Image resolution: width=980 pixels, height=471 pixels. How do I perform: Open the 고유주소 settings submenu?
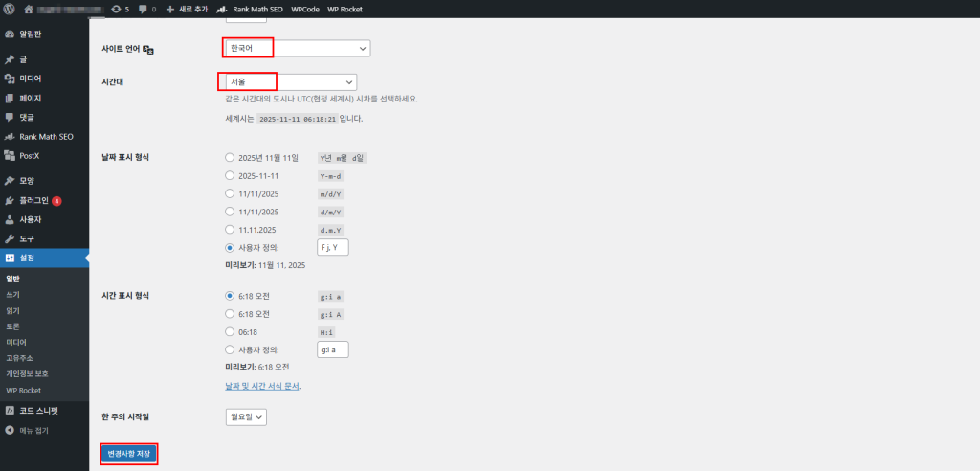pos(19,358)
